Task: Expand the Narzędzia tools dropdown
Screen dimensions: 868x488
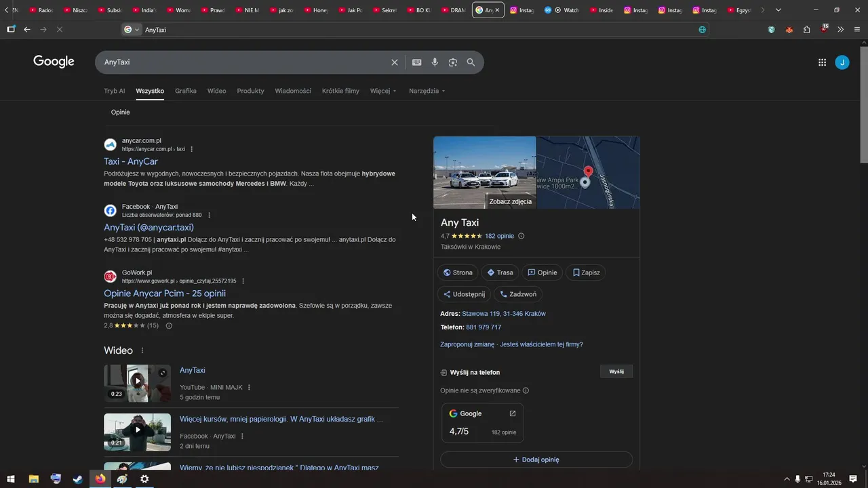Action: click(x=427, y=91)
